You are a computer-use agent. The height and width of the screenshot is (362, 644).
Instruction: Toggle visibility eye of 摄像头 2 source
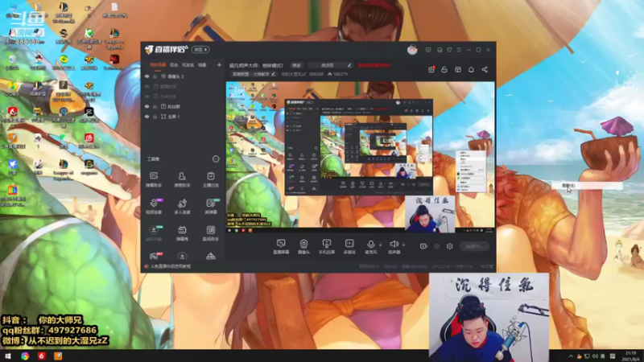(147, 76)
